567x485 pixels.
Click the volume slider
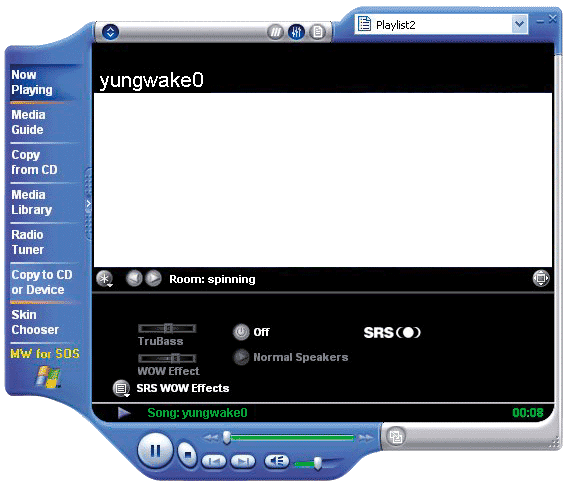(317, 464)
